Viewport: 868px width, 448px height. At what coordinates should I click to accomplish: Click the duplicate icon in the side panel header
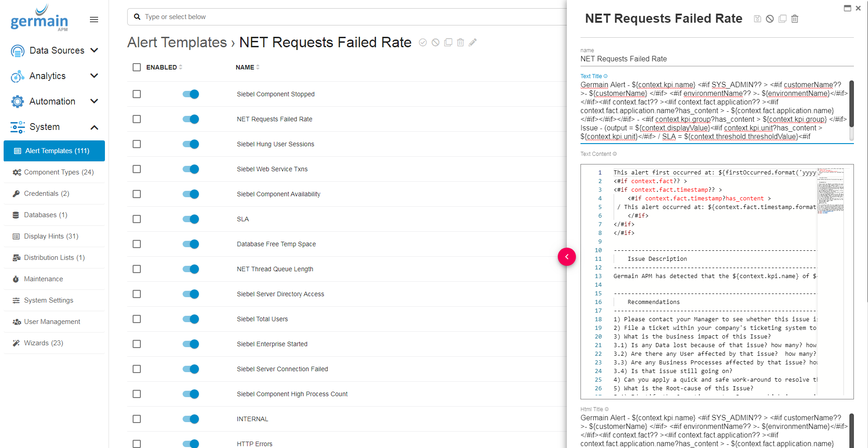[782, 19]
